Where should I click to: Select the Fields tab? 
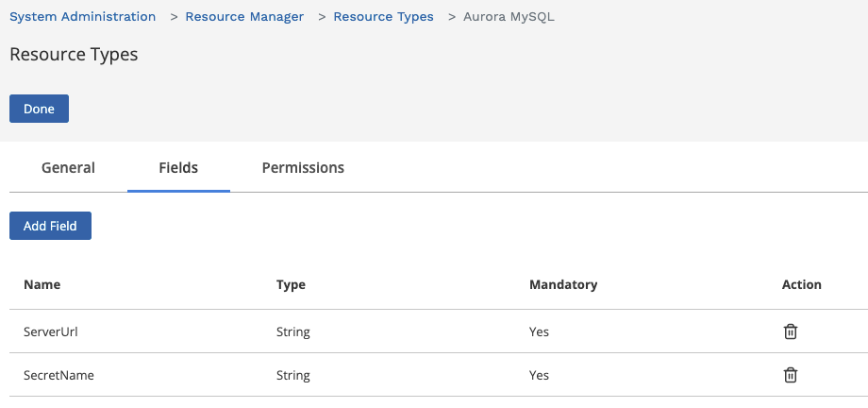click(178, 167)
